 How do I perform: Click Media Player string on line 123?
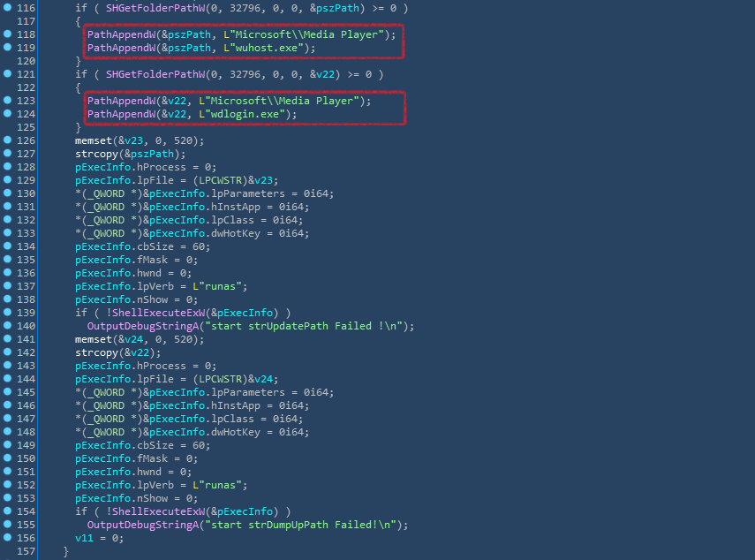pos(279,101)
